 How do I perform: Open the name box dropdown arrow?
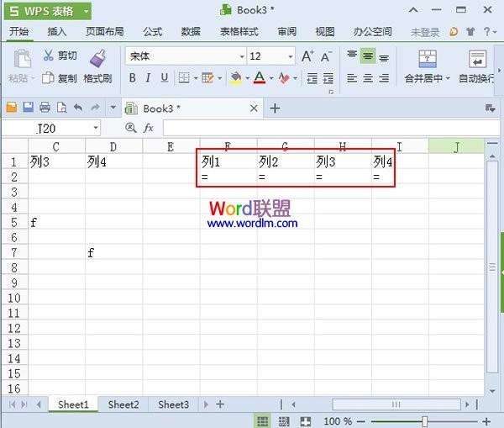coord(96,128)
